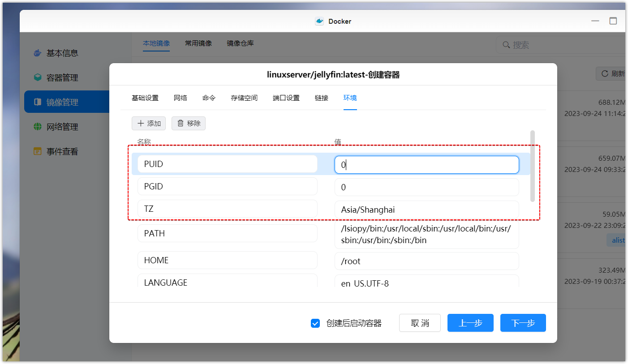Click the Asia/Shanghai value field
This screenshot has width=628, height=364.
point(427,210)
